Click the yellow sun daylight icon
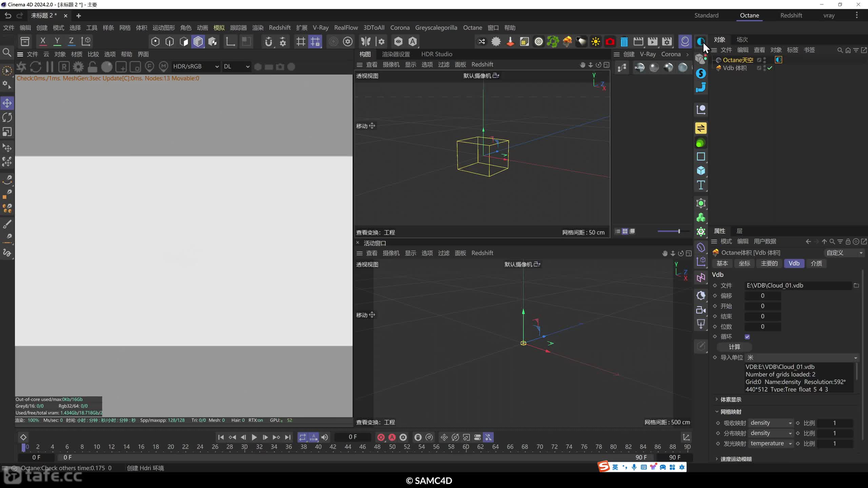The image size is (868, 488). click(595, 42)
